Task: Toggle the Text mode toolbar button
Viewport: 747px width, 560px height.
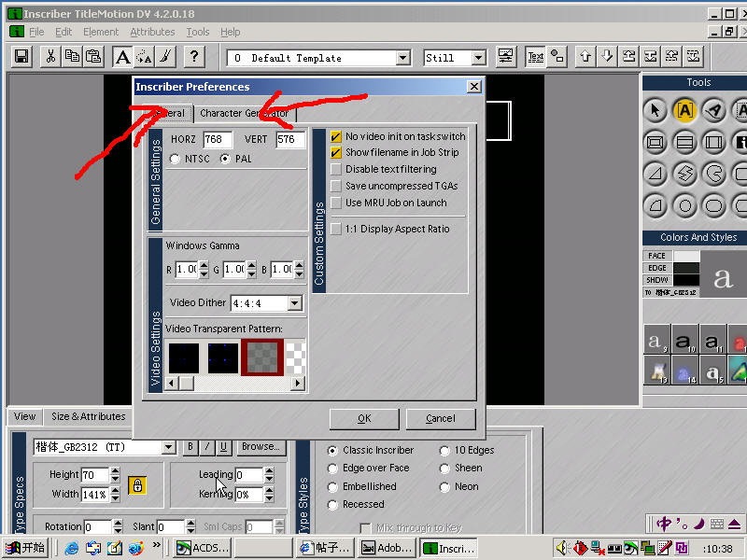Action: [x=535, y=57]
